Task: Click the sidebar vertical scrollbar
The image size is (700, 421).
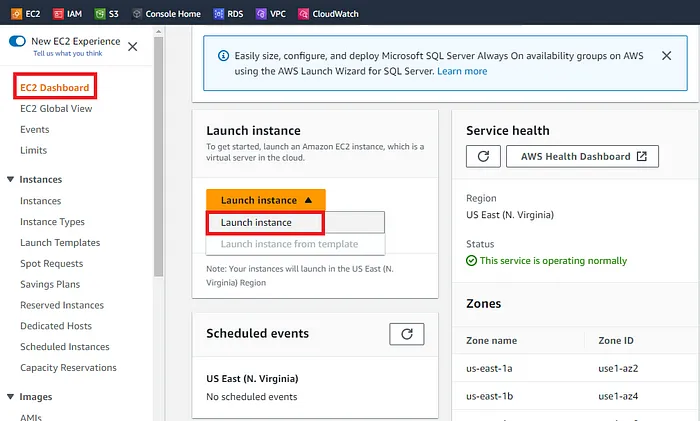Action: (158, 156)
